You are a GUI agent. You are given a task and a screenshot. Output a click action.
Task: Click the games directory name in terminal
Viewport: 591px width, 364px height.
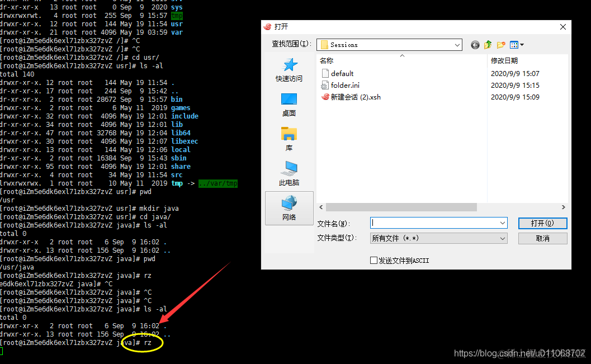[x=181, y=108]
